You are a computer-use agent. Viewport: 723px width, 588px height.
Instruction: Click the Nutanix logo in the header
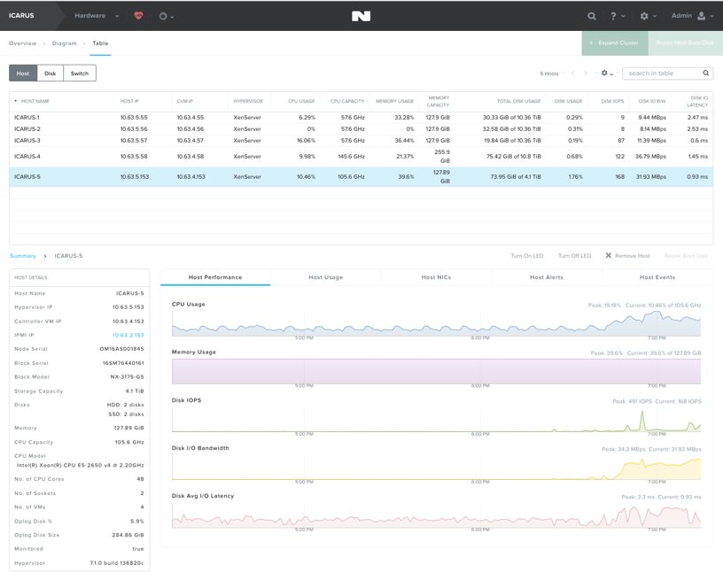pos(361,16)
